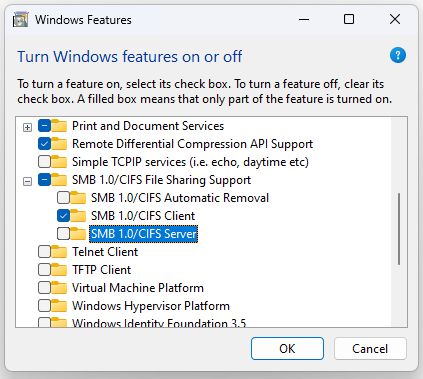Screen dimensions: 423x379
Task: Click folder icon beside SMB 1.0/CIFS File Sharing Support
Action: tap(59, 180)
